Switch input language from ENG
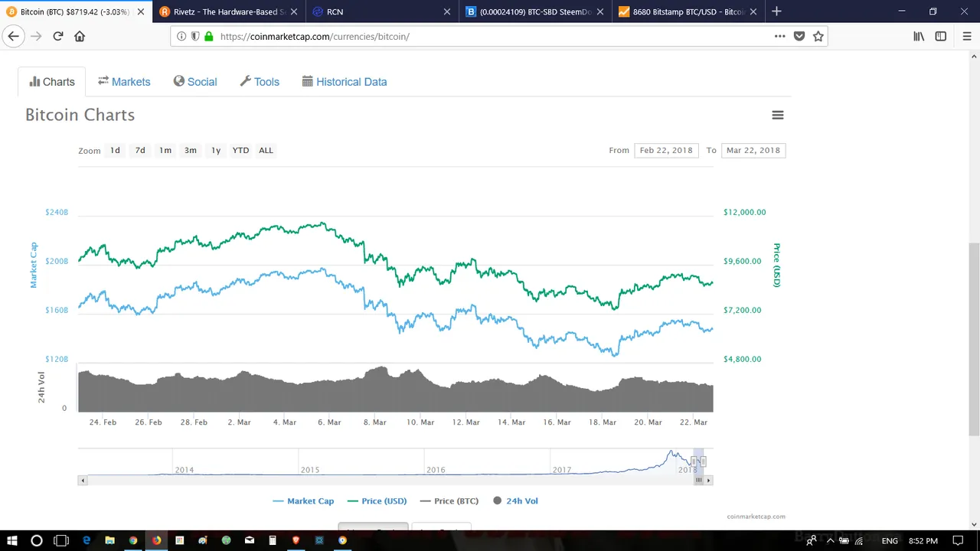 [890, 541]
